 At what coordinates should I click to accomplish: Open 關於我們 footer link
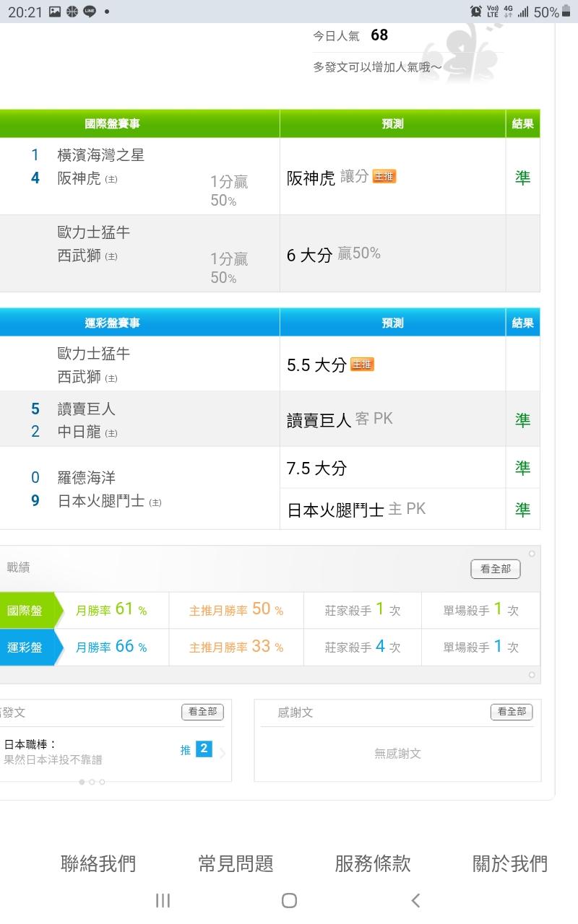coord(510,863)
